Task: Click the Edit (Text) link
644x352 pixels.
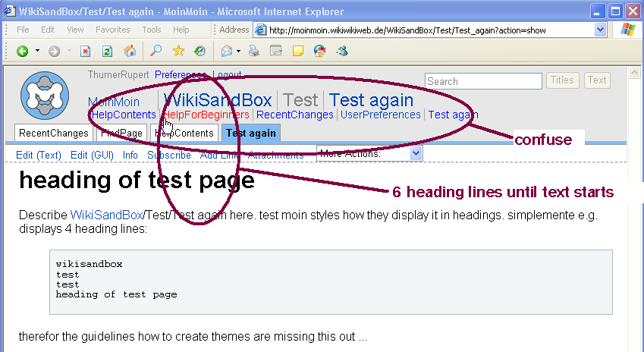Action: 39,156
